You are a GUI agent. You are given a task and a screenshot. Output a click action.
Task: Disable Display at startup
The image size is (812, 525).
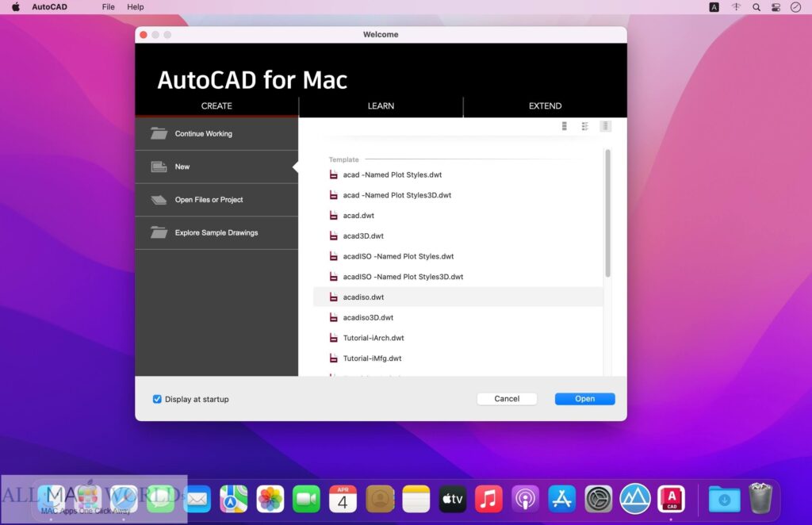click(x=157, y=399)
